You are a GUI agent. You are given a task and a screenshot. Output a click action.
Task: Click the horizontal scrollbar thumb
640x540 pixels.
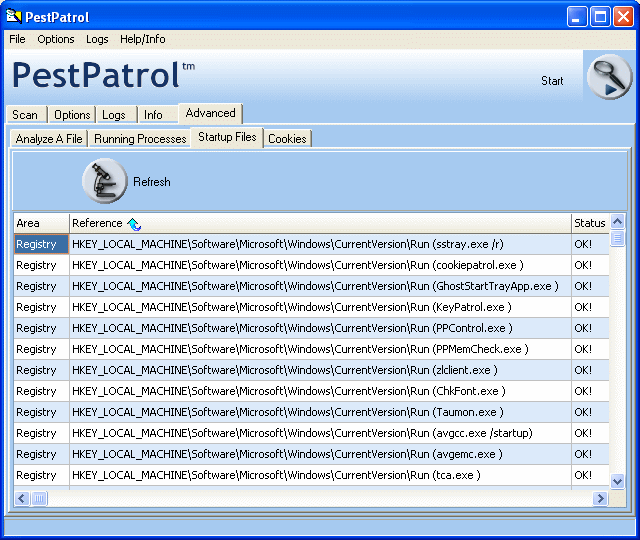[x=39, y=498]
